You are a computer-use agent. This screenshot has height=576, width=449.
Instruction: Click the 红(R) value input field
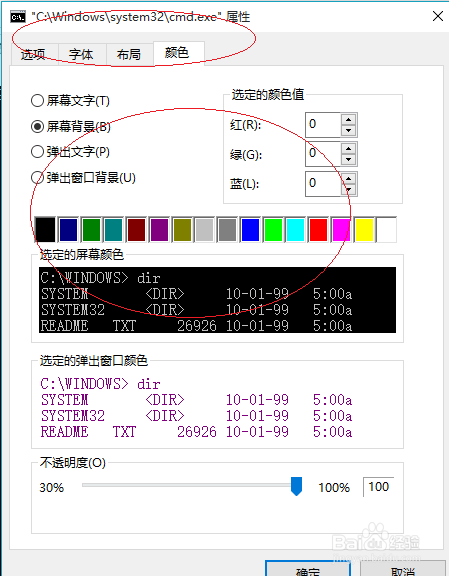click(x=323, y=125)
